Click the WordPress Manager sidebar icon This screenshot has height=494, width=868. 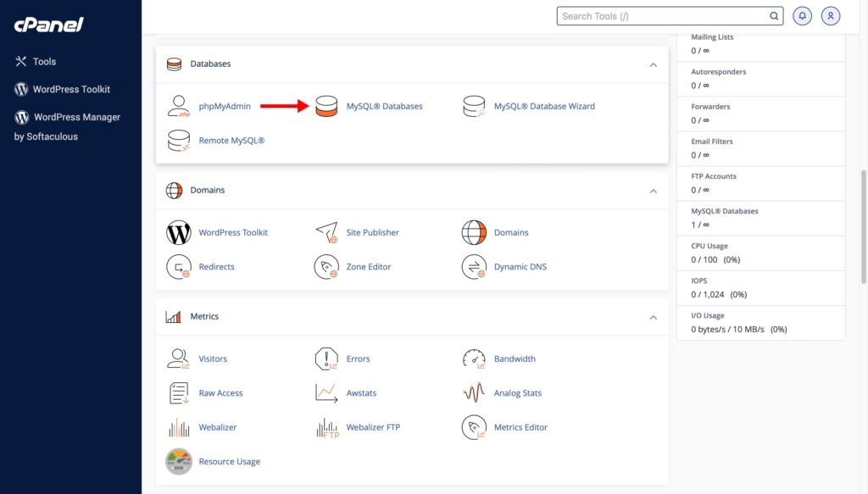(21, 117)
